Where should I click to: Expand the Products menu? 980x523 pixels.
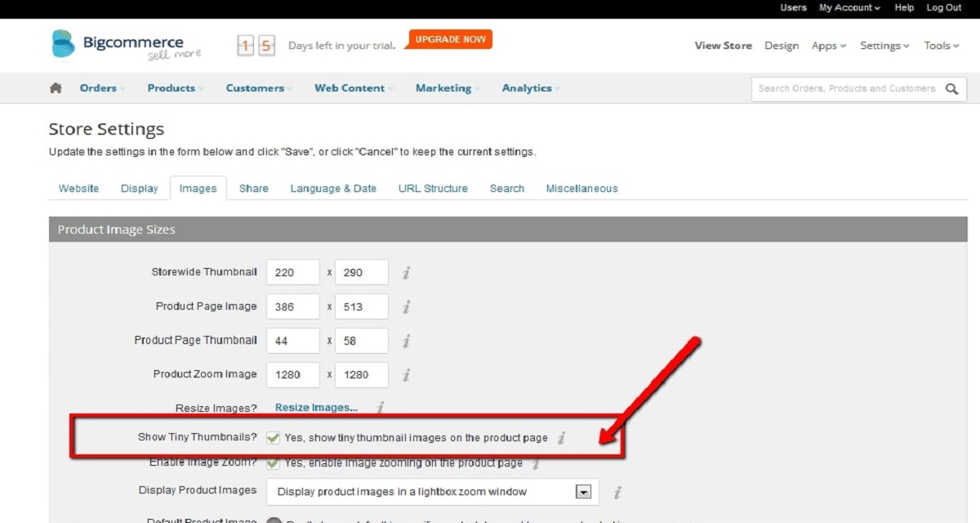coord(175,88)
